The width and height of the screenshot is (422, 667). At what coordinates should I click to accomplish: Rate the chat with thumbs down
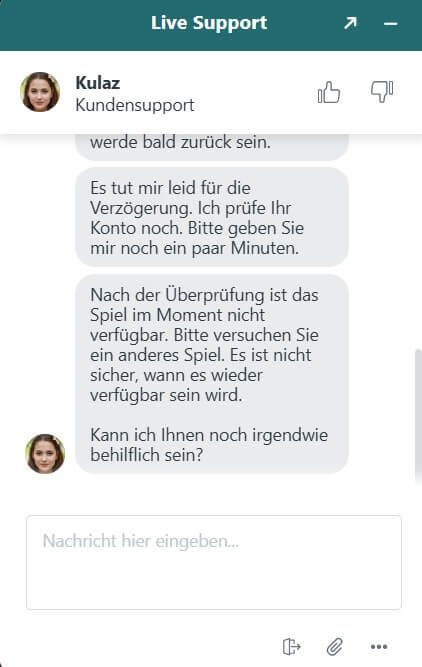pos(382,91)
